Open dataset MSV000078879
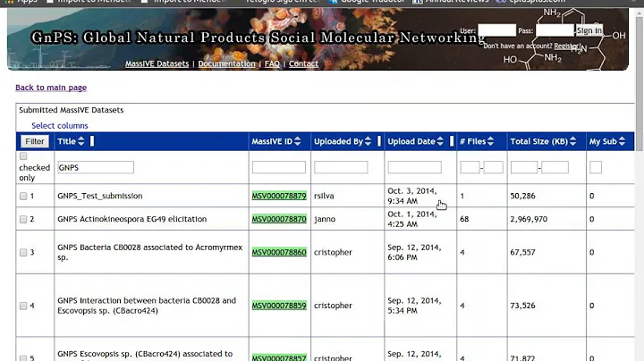The image size is (644, 361). (279, 196)
